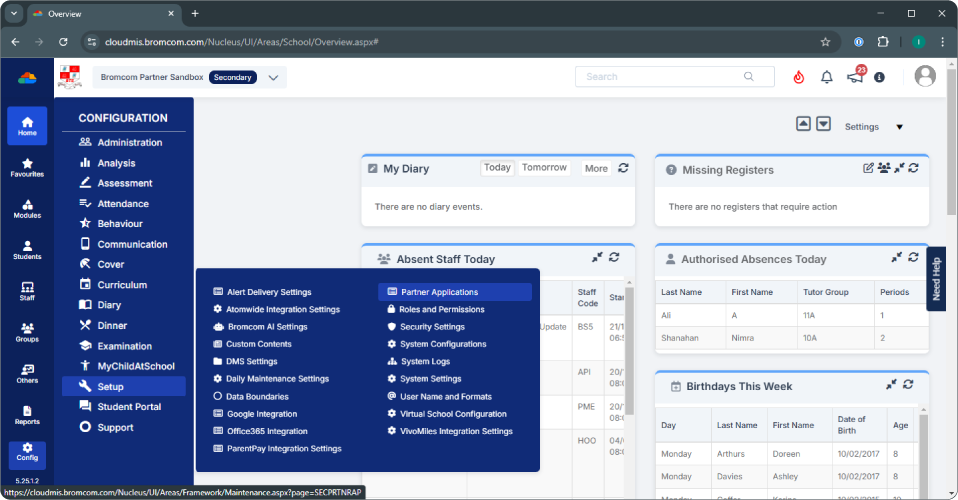958x500 pixels.
Task: Select the Today view in My Diary
Action: 497,168
